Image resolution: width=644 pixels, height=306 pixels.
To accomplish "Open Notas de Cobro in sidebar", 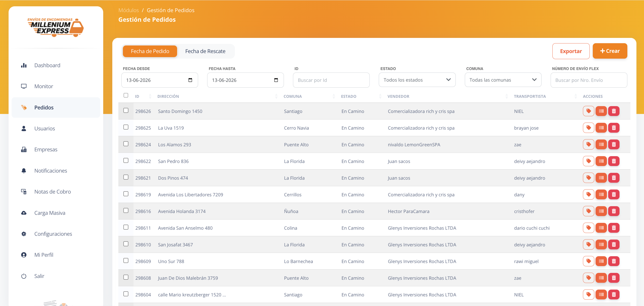I will point(52,192).
